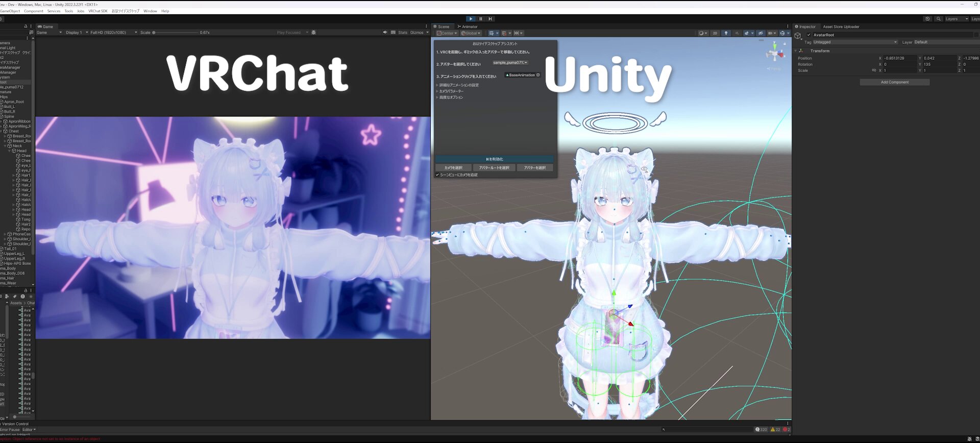Toggle the Scene effects icon (skybox, fog)

[748, 33]
